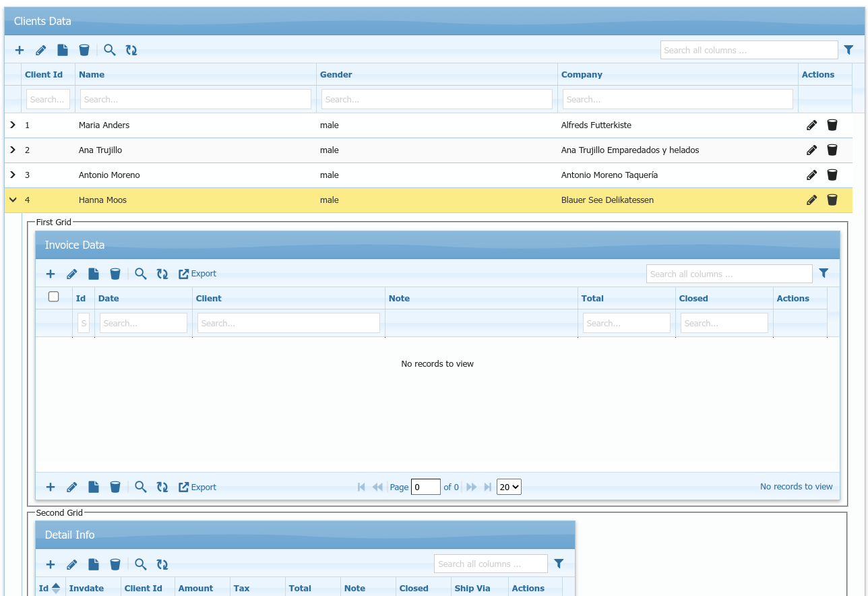Sort Invoice Data by the Total column header
Image resolution: width=868 pixels, height=596 pixels.
(592, 299)
